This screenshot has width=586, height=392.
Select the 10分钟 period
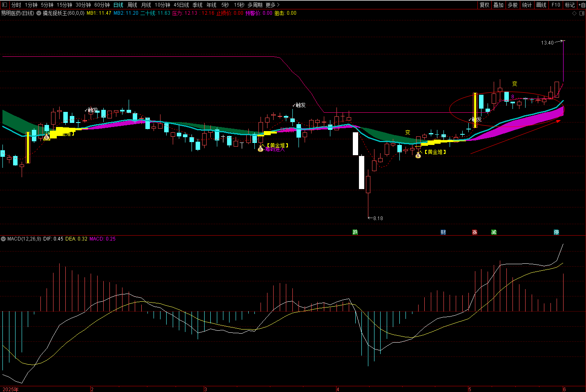click(163, 5)
